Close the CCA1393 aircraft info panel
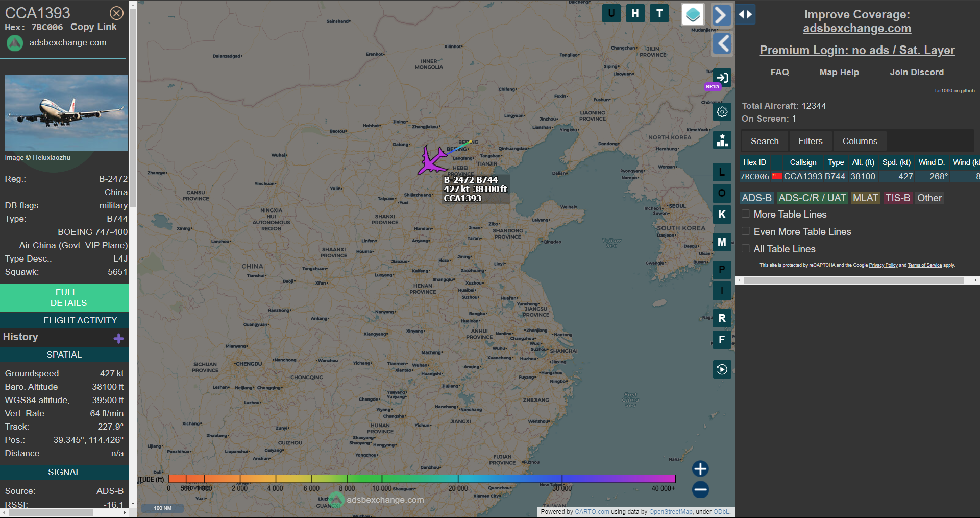This screenshot has width=980, height=518. 116,13
